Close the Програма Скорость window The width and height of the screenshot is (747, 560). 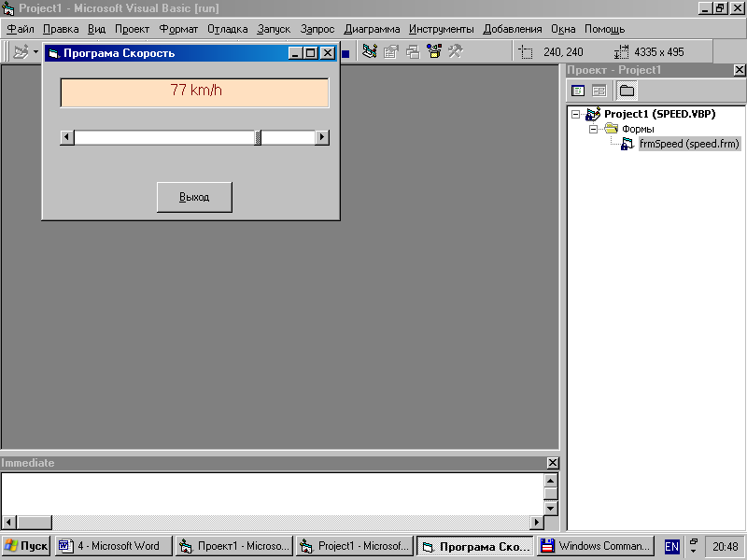click(328, 53)
